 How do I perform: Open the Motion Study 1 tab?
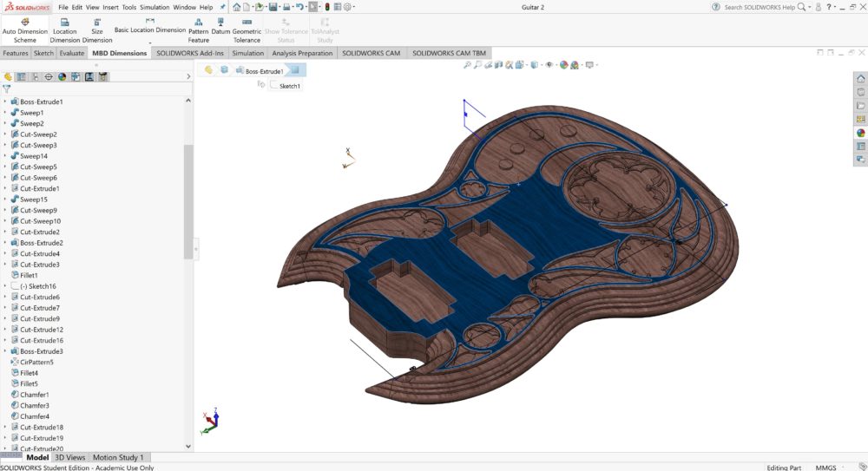point(117,457)
